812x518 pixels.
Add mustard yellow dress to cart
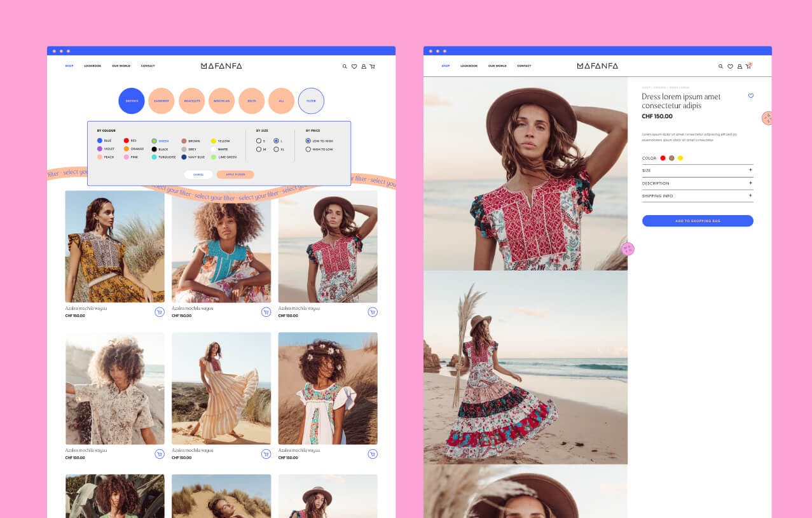pyautogui.click(x=160, y=312)
